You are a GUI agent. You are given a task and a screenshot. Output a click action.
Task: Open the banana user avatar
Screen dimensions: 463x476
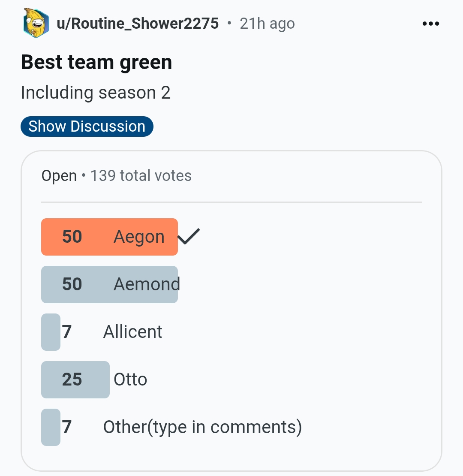36,24
